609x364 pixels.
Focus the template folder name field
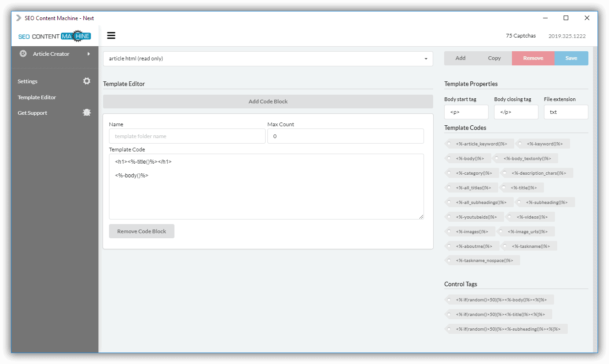(x=187, y=136)
